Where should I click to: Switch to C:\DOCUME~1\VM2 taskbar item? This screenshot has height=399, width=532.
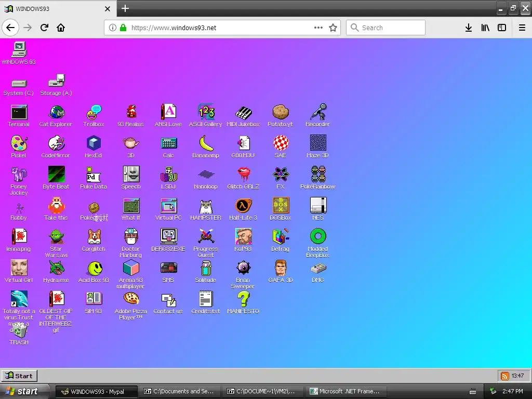[x=262, y=391]
